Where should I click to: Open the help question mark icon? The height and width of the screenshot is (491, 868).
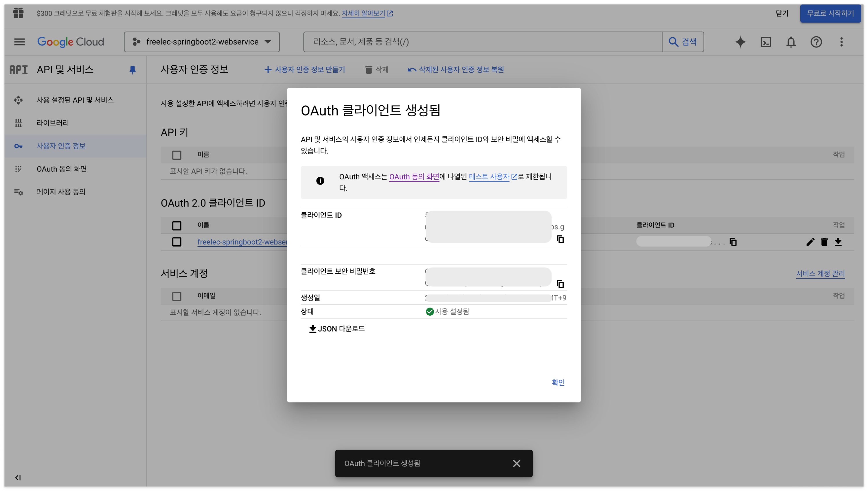click(x=816, y=42)
